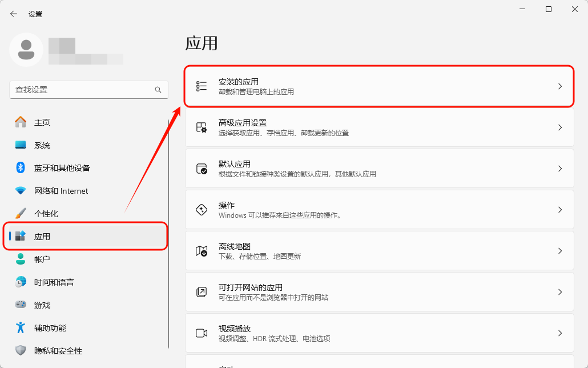Click the 高级应用设置 gear grid icon
Viewport: 588px width, 368px height.
pyautogui.click(x=202, y=127)
